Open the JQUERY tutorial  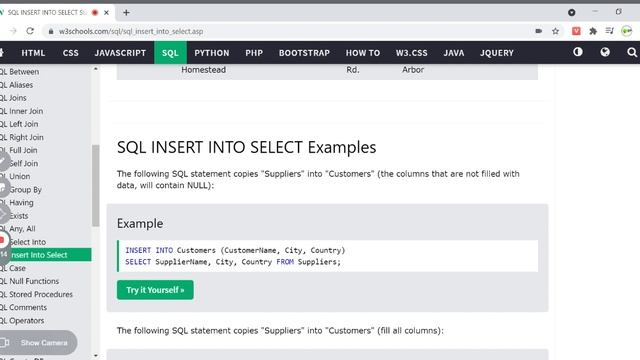pyautogui.click(x=497, y=53)
